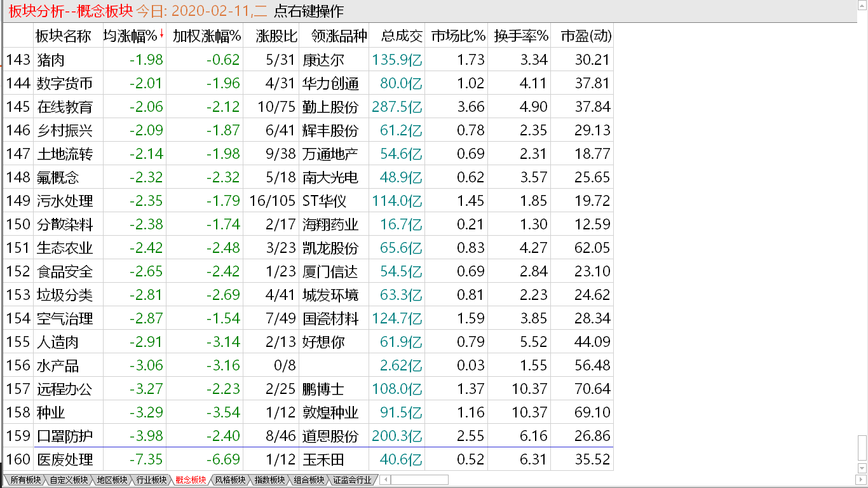Image resolution: width=868 pixels, height=488 pixels.
Task: Open the 指数板块 tab
Action: 269,480
